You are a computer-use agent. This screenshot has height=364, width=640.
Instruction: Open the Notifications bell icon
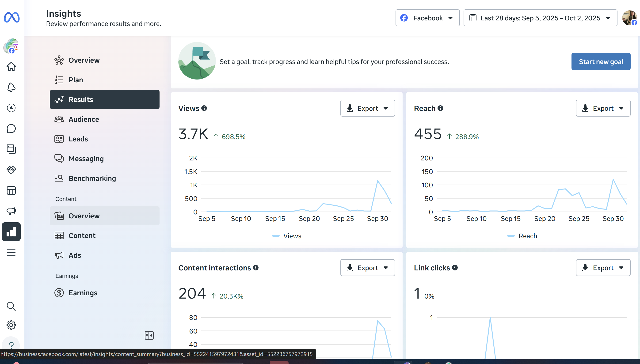pos(11,87)
